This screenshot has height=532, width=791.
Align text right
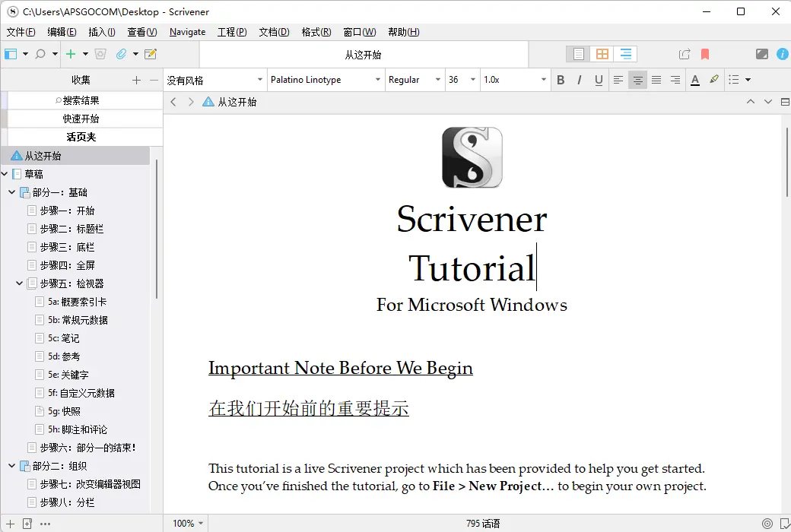[675, 80]
